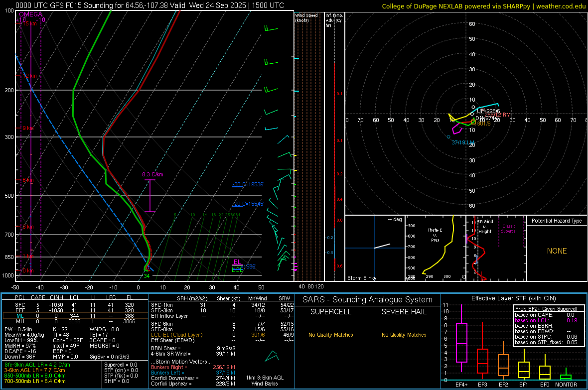The height and width of the screenshot is (390, 588).
Task: Click the DN=274/4 hodograph label
Action: coord(487,118)
